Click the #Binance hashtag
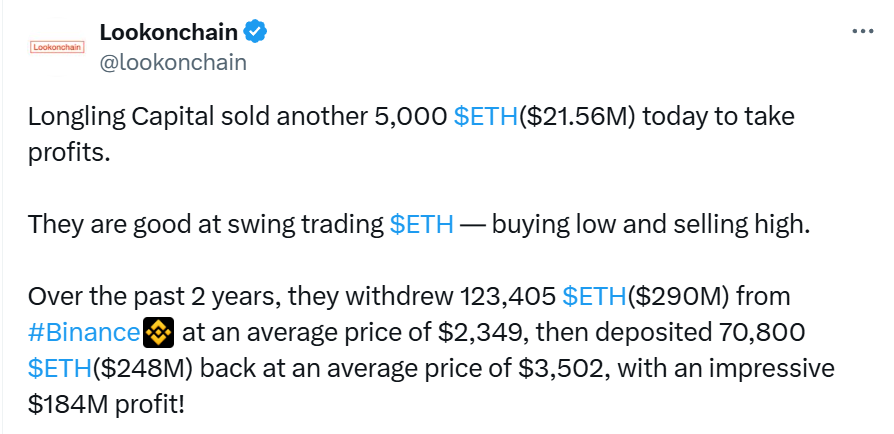Screen dimensions: 894x434 tap(85, 332)
